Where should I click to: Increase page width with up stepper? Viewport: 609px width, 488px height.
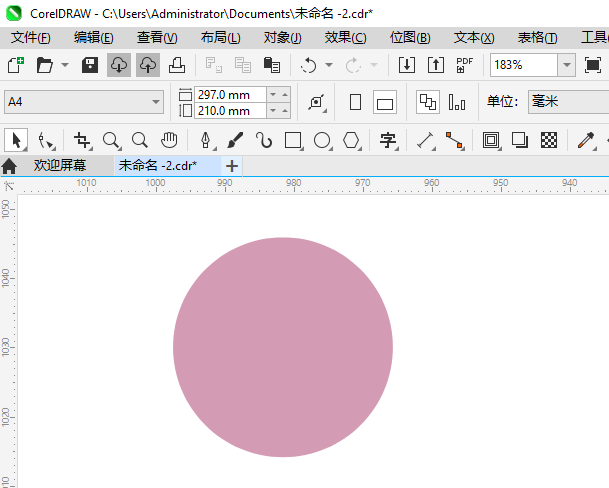click(x=285, y=94)
